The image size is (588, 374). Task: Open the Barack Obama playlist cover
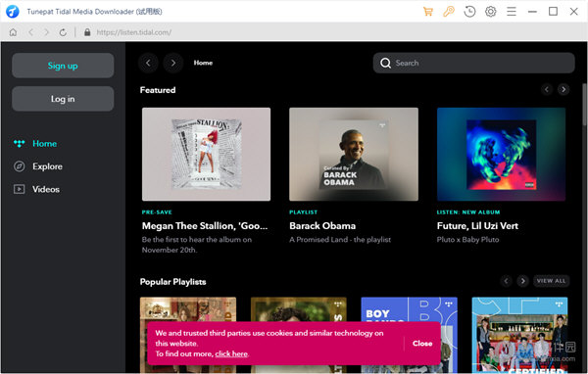354,154
